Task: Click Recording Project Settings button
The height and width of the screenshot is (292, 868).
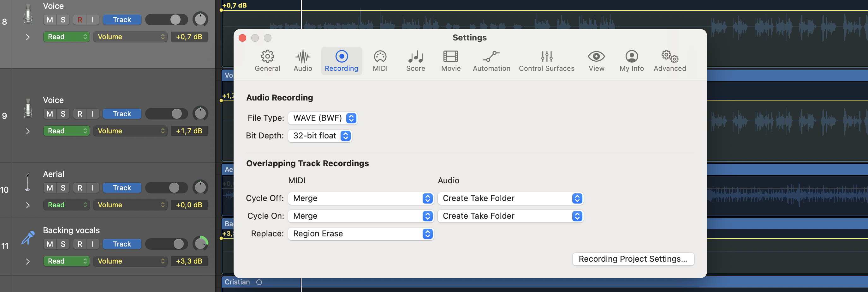Action: click(633, 259)
